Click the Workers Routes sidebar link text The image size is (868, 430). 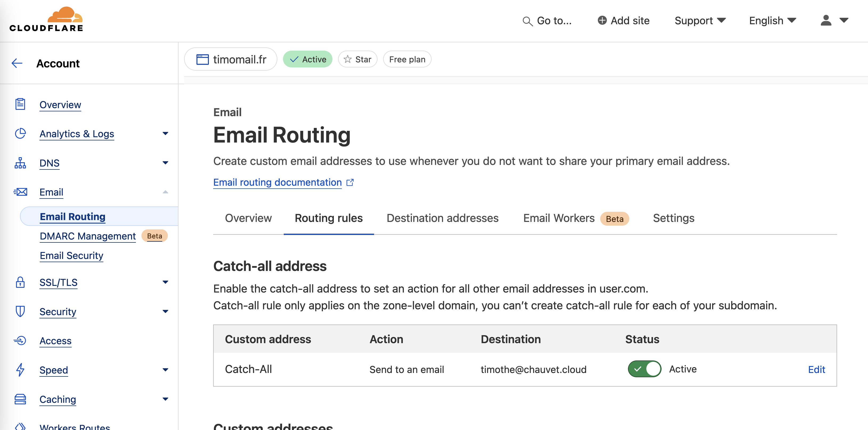(x=75, y=427)
